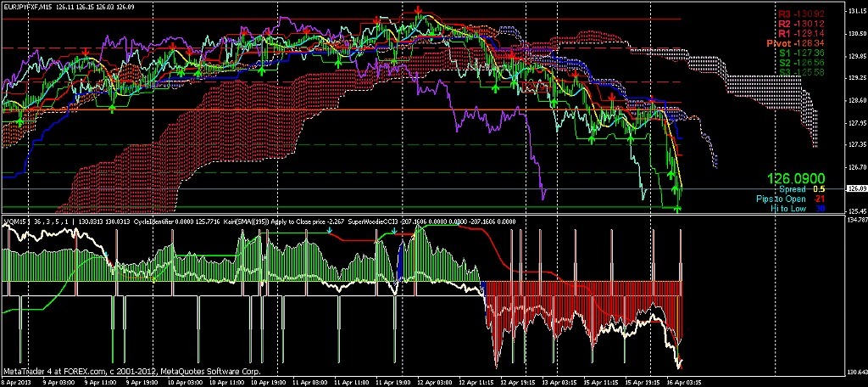This screenshot has width=868, height=387.
Task: Click the EURJPYFXF,M15 chart title
Action: coord(26,6)
